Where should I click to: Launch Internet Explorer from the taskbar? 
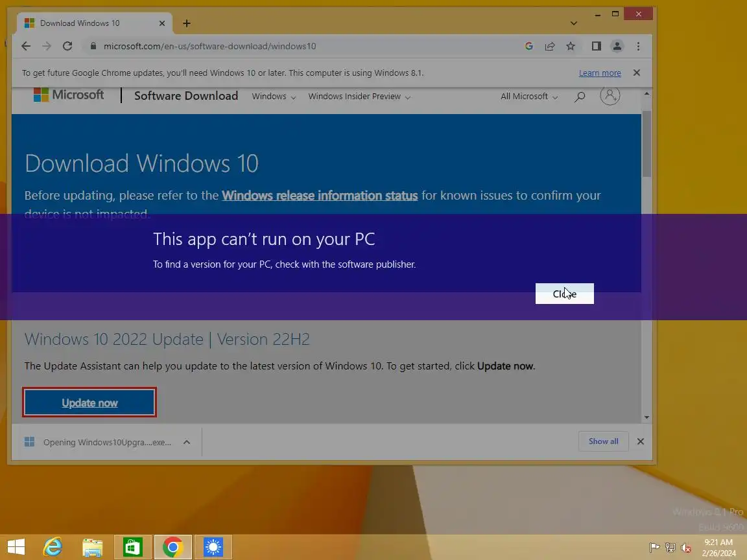point(53,546)
